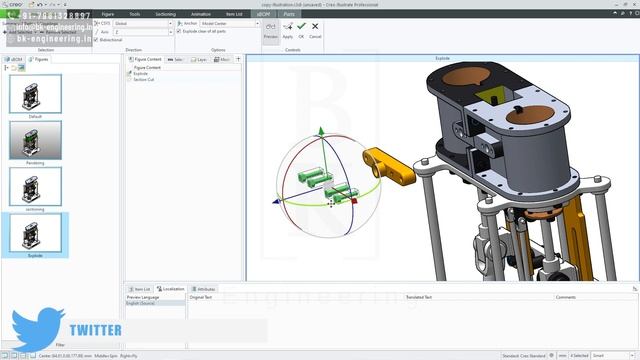640x360 pixels.
Task: Open the Figure ribbon tab
Action: [x=108, y=14]
